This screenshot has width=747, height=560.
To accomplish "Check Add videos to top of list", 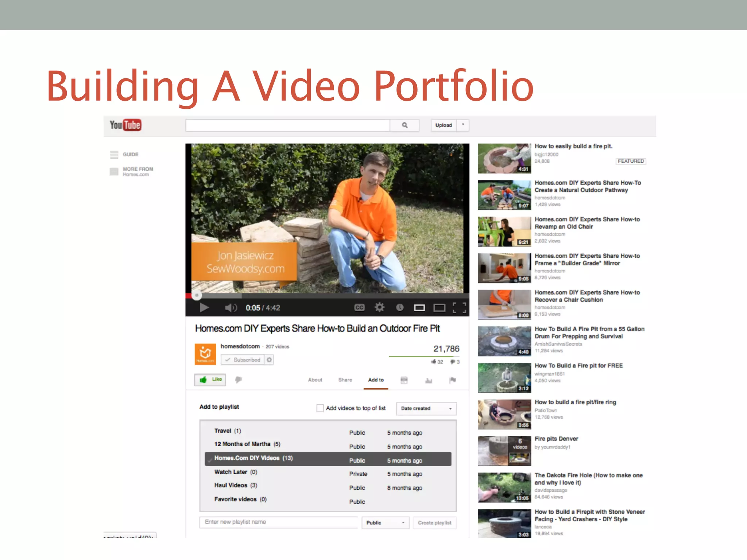I will point(320,408).
